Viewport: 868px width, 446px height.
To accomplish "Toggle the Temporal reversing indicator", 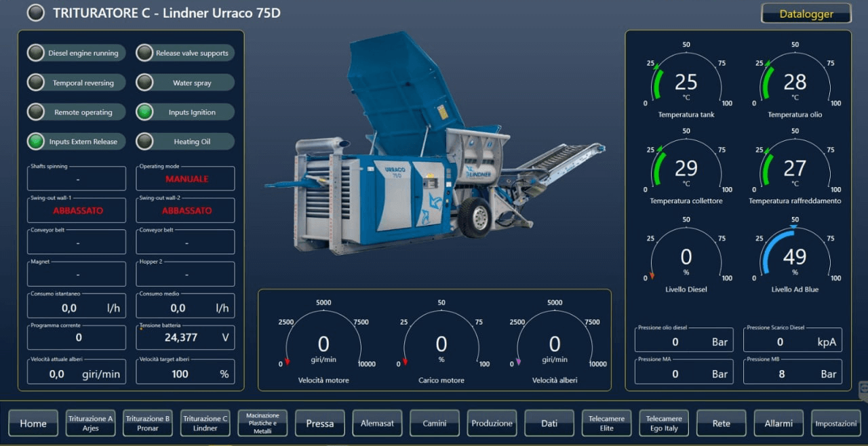I will 76,83.
